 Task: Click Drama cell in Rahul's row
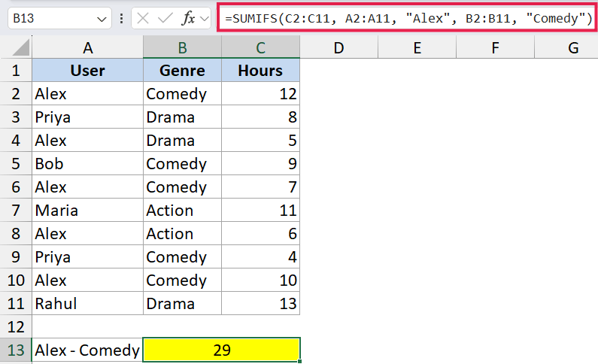click(182, 303)
